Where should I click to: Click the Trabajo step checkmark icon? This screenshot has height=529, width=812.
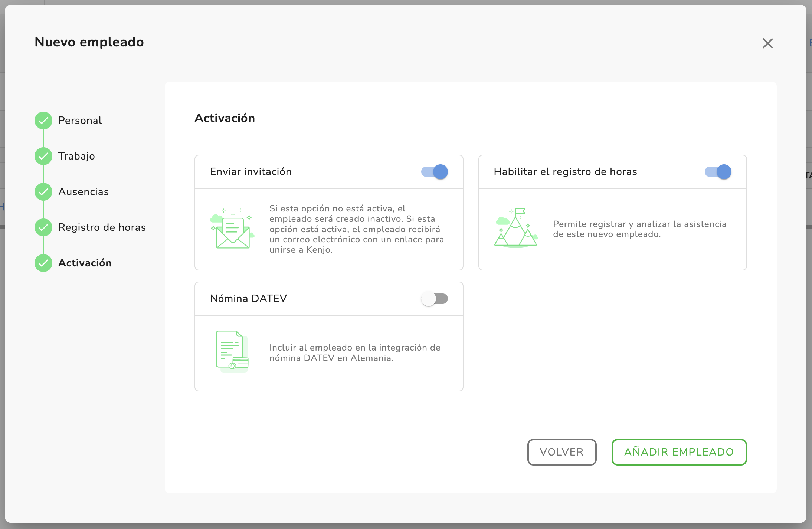point(43,156)
